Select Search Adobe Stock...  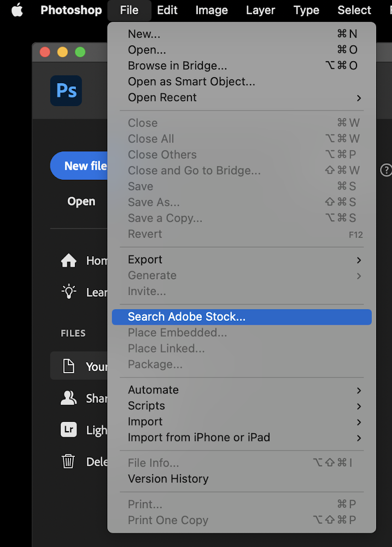(242, 317)
